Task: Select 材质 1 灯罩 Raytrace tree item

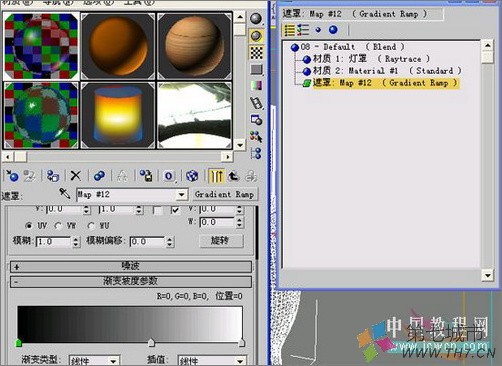Action: tap(367, 59)
